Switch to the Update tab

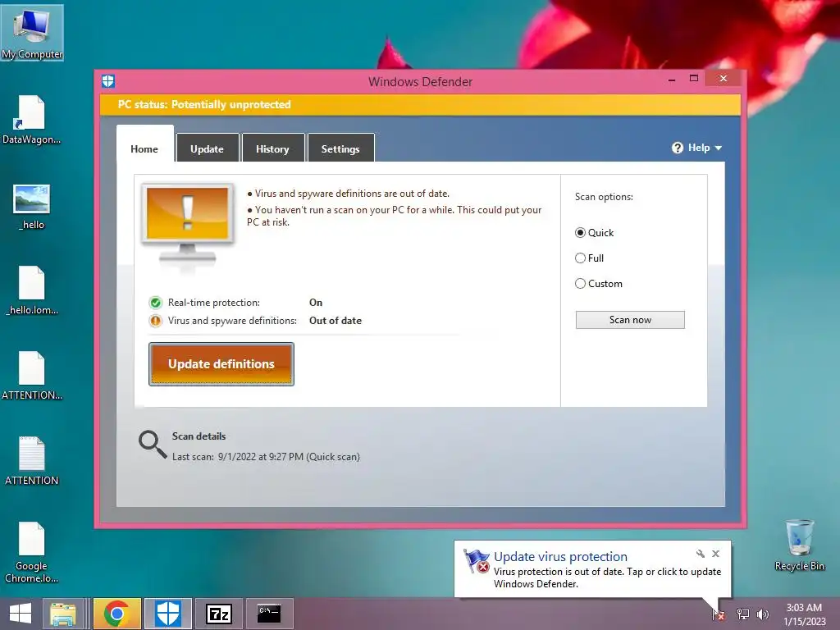[x=208, y=148]
